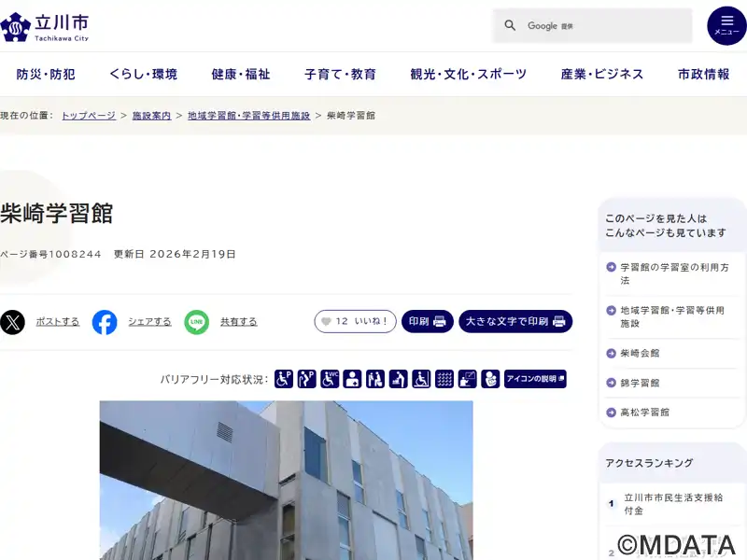Open 地域学習館・学習等供用施設 sidebar link
747x560 pixels.
tap(672, 317)
